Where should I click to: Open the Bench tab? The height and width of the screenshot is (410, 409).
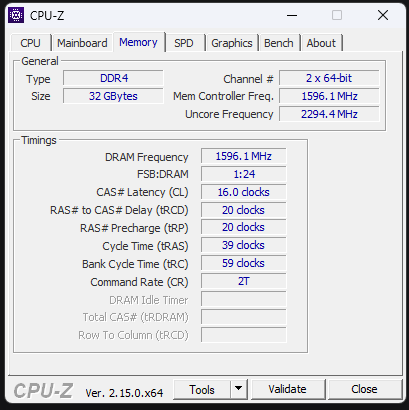(x=279, y=43)
